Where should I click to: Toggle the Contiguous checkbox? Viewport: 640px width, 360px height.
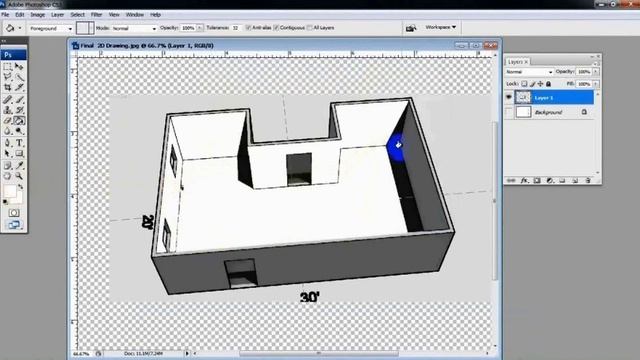pos(276,28)
